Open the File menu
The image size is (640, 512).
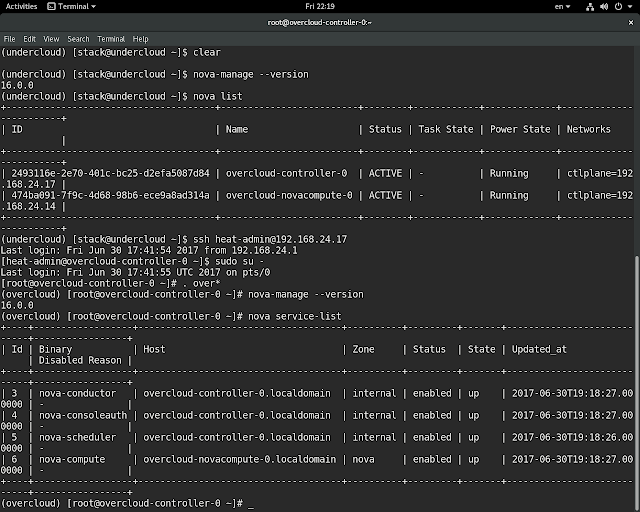(9, 39)
